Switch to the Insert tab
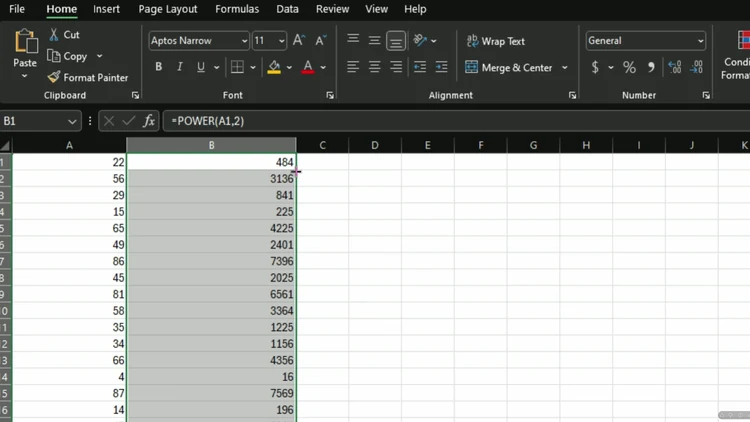Screen dimensions: 750x422 point(106,9)
